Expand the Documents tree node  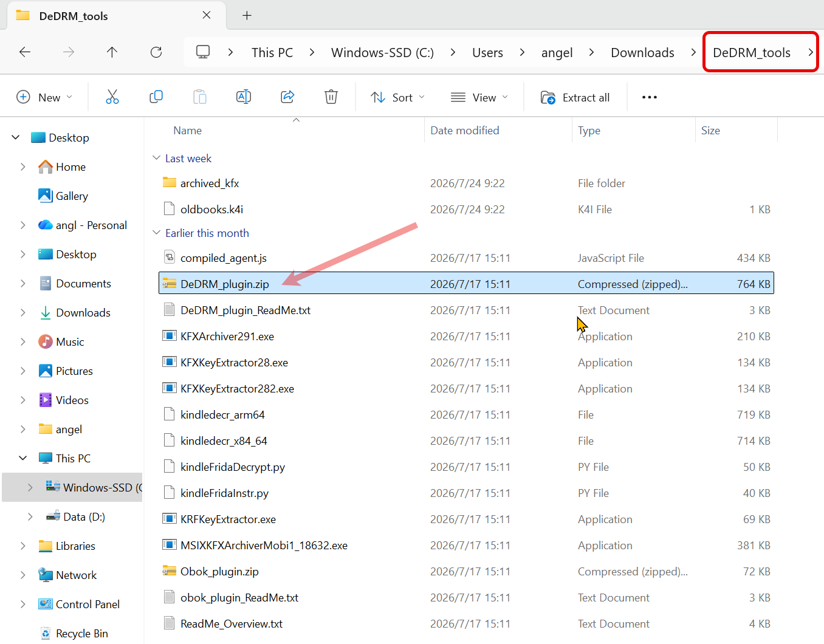click(x=23, y=283)
